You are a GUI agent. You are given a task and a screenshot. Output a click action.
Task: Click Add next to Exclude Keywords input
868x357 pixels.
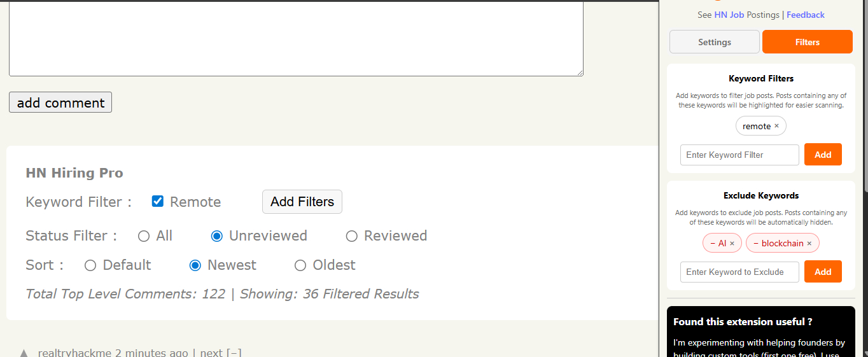tap(822, 272)
